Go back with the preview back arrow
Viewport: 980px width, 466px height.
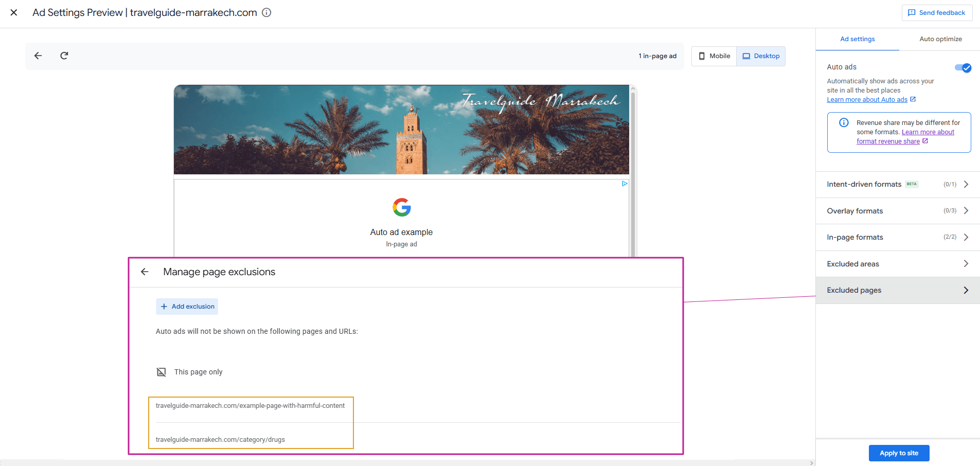[x=38, y=56]
